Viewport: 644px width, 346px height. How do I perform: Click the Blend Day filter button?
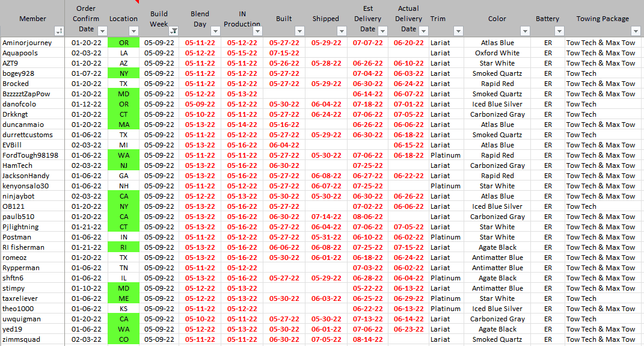click(x=214, y=31)
